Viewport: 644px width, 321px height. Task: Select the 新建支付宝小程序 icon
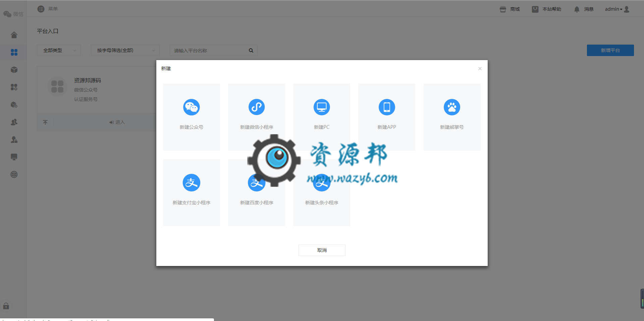[x=192, y=183]
